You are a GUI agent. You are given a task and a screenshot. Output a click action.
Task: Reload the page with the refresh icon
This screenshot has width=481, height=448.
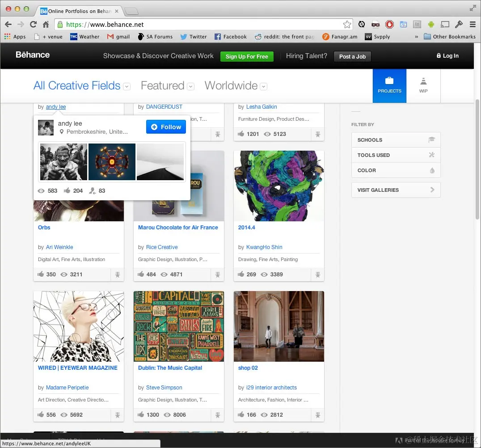[x=33, y=24]
